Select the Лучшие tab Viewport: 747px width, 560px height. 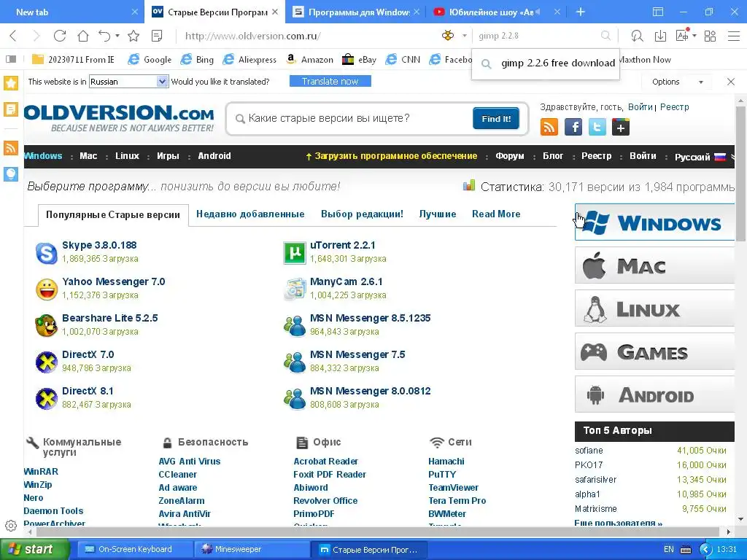tap(438, 214)
